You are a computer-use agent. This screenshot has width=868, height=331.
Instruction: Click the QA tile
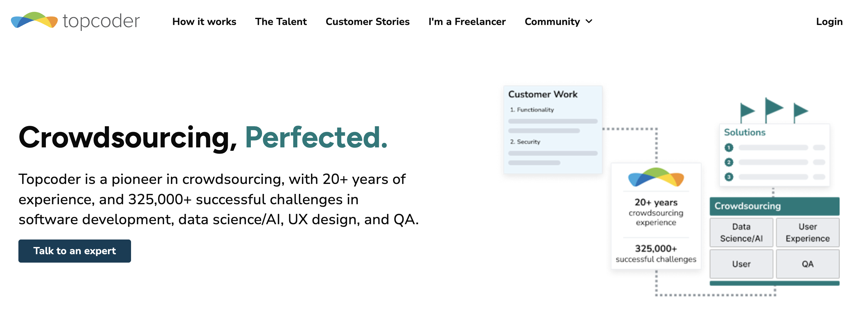(x=807, y=264)
